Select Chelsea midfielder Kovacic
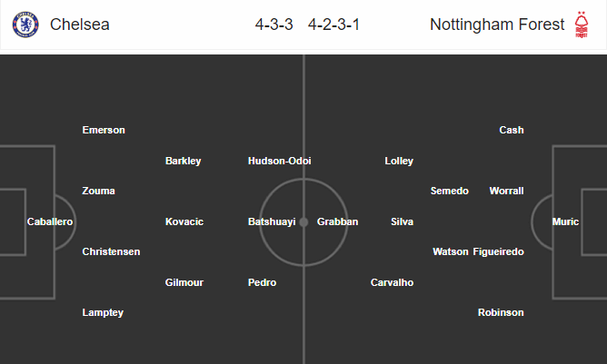Viewport: 607px width, 364px height. [184, 221]
